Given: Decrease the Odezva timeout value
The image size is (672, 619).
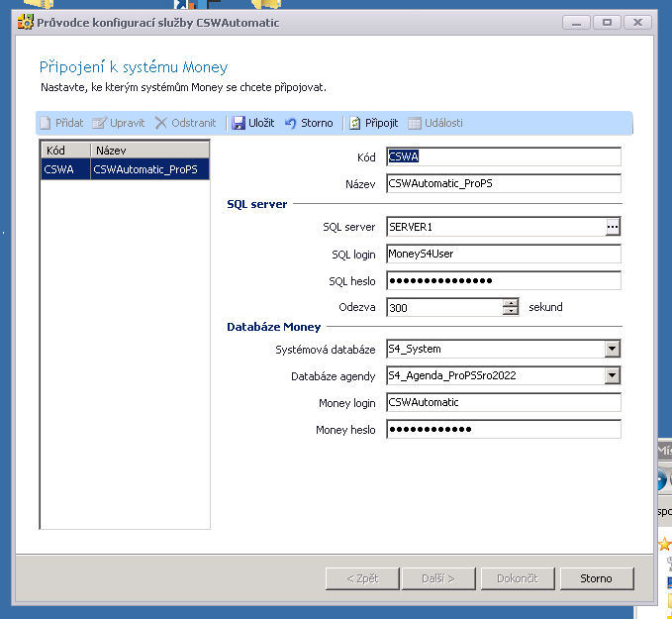Looking at the screenshot, I should [x=511, y=311].
